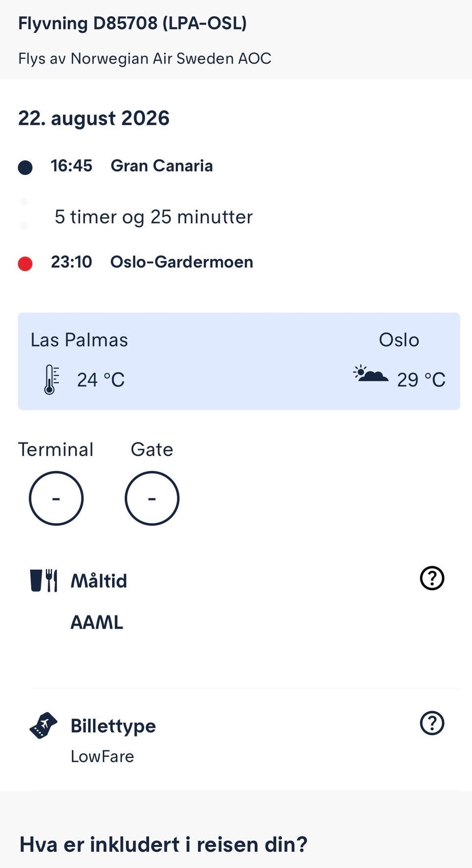Select the AAML meal code
Image resolution: width=472 pixels, height=868 pixels.
pyautogui.click(x=97, y=622)
